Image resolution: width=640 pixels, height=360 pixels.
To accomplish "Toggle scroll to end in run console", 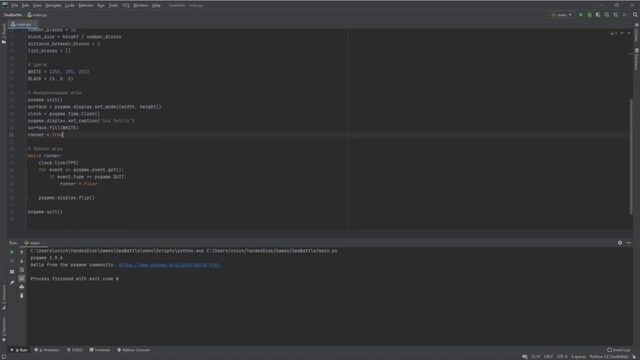I will (x=22, y=278).
